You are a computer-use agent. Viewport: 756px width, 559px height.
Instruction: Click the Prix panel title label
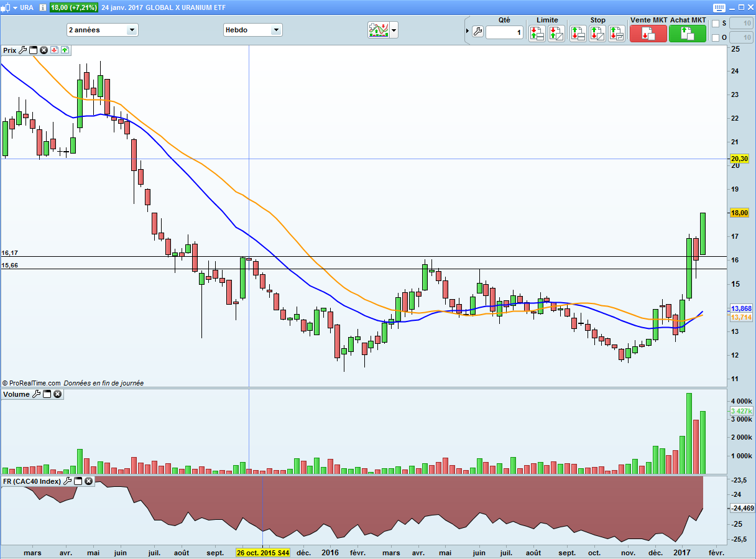pos(10,50)
